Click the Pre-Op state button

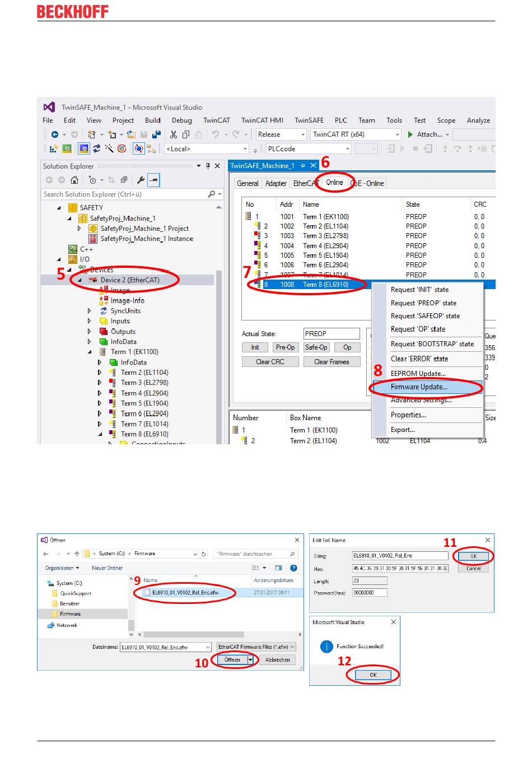[x=286, y=347]
